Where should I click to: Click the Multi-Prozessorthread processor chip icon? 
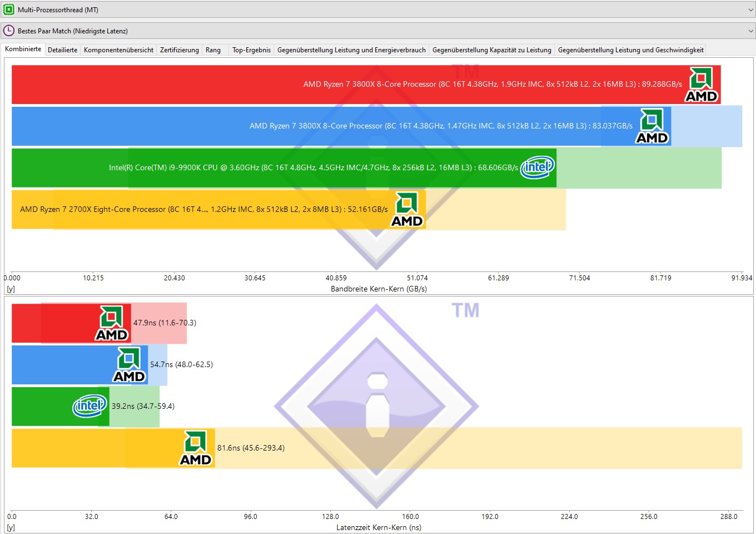tap(9, 9)
